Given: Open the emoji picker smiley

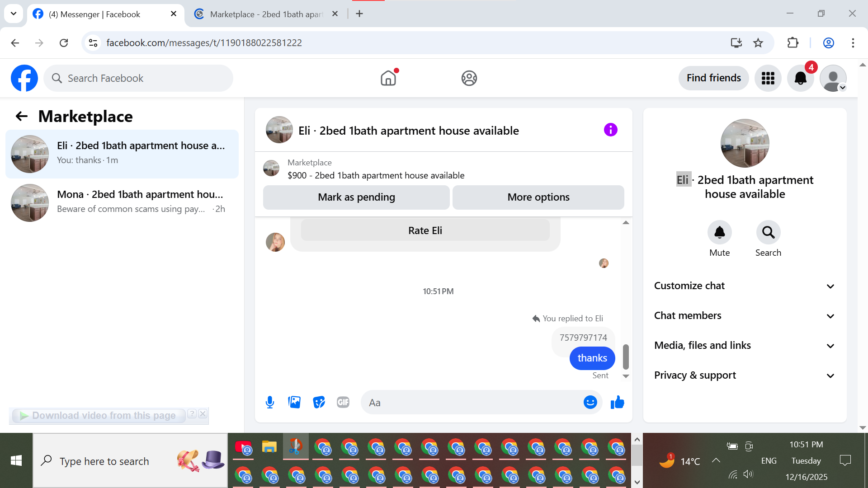Looking at the screenshot, I should (590, 402).
